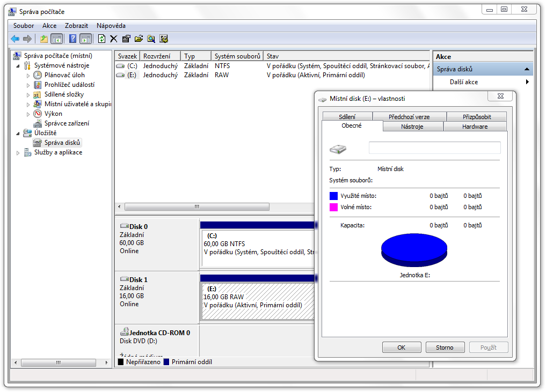Open the Zobrazit menu
Screen dimensions: 546x392
tap(76, 26)
